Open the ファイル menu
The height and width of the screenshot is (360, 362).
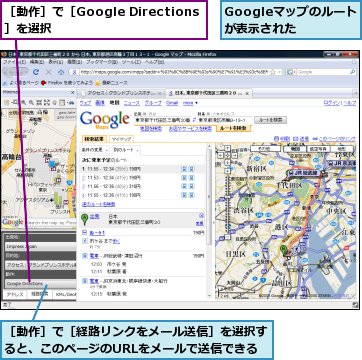tap(14, 62)
